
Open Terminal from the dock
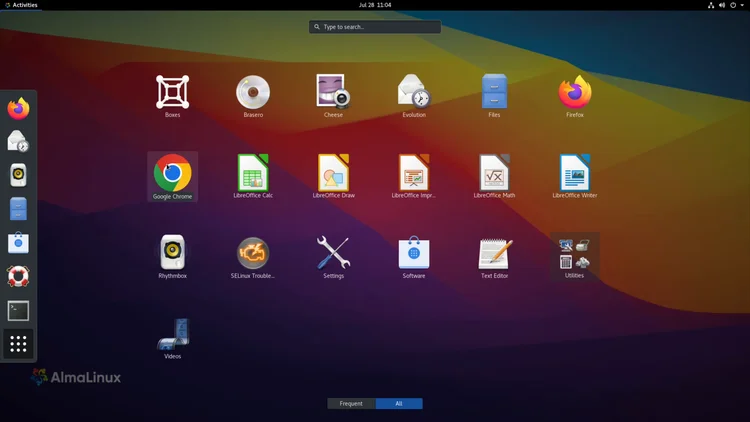coord(18,311)
